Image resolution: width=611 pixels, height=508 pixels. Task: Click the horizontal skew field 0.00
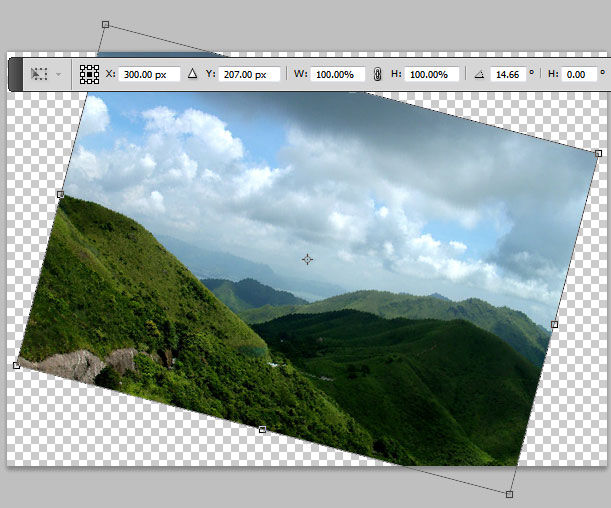point(579,74)
